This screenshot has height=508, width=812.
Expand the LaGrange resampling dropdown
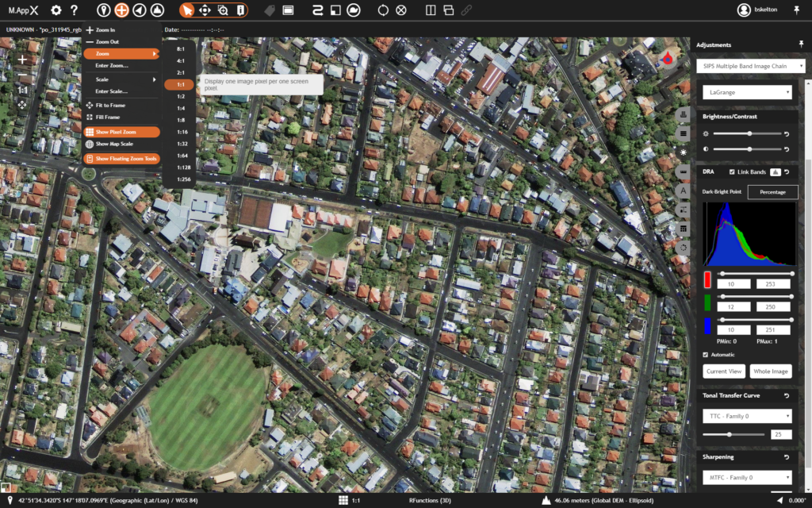pos(747,91)
